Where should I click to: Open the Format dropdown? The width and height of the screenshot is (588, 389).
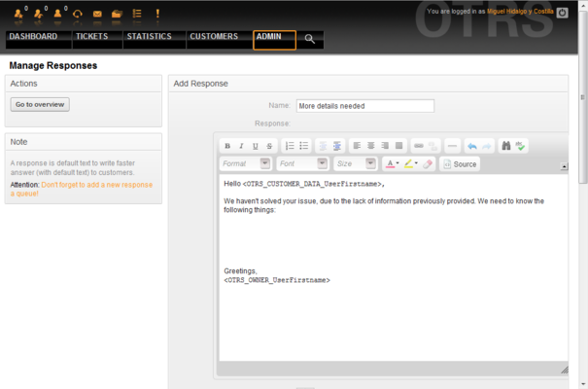click(x=245, y=164)
